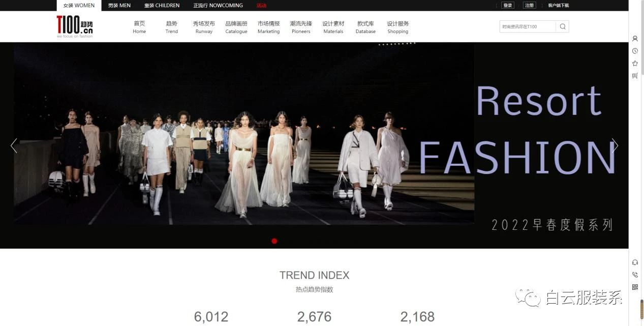
Task: Go to previous banner slide arrow
Action: tap(14, 145)
